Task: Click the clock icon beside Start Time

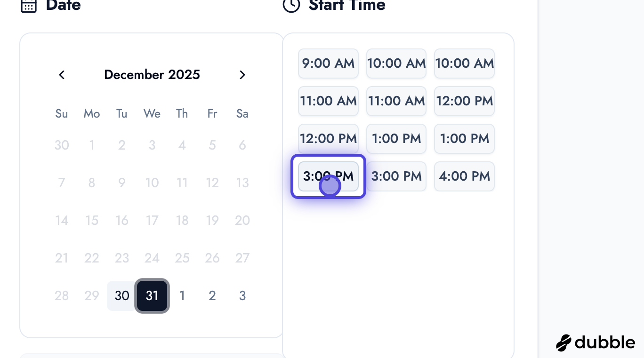Action: tap(291, 6)
